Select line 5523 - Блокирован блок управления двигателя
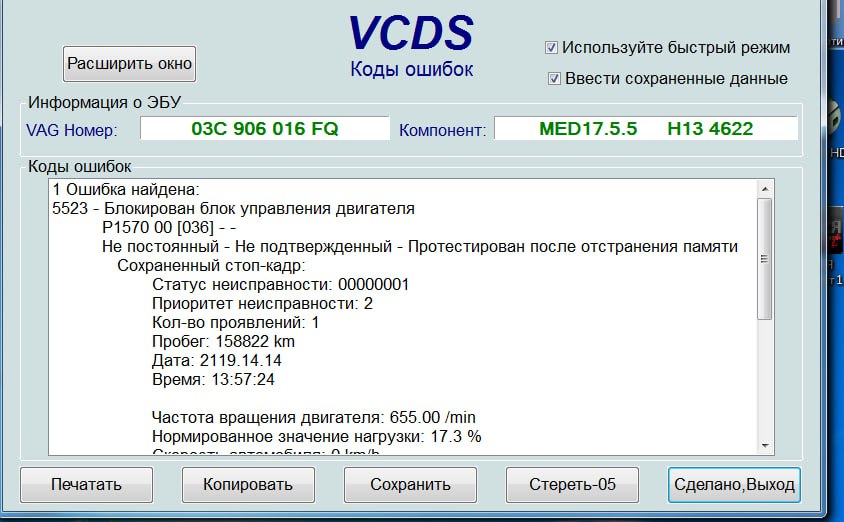844x522 pixels. 233,209
